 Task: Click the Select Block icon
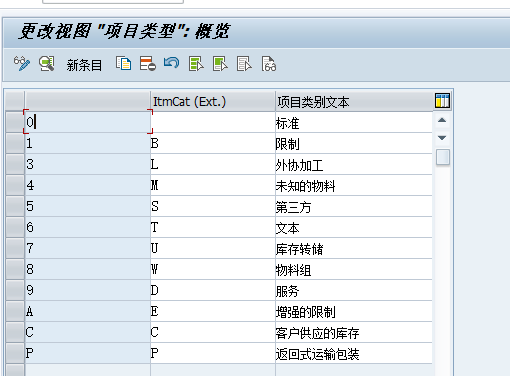click(220, 63)
